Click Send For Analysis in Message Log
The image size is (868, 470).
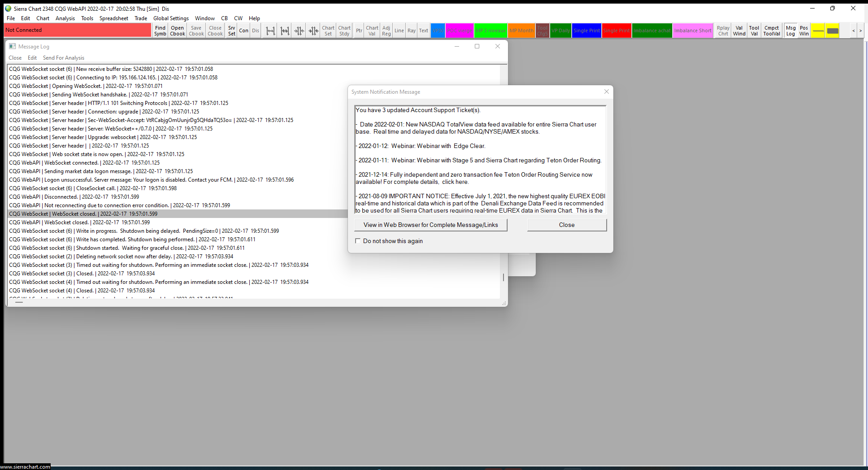(x=64, y=58)
